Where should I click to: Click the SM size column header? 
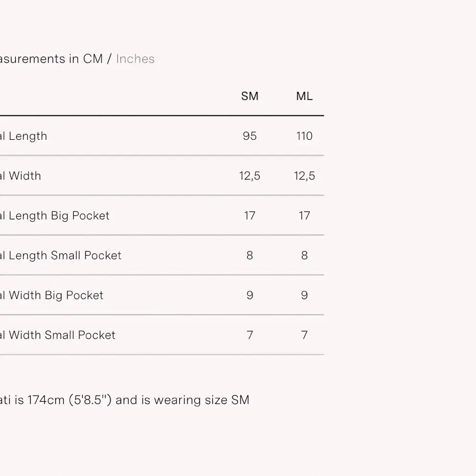249,96
